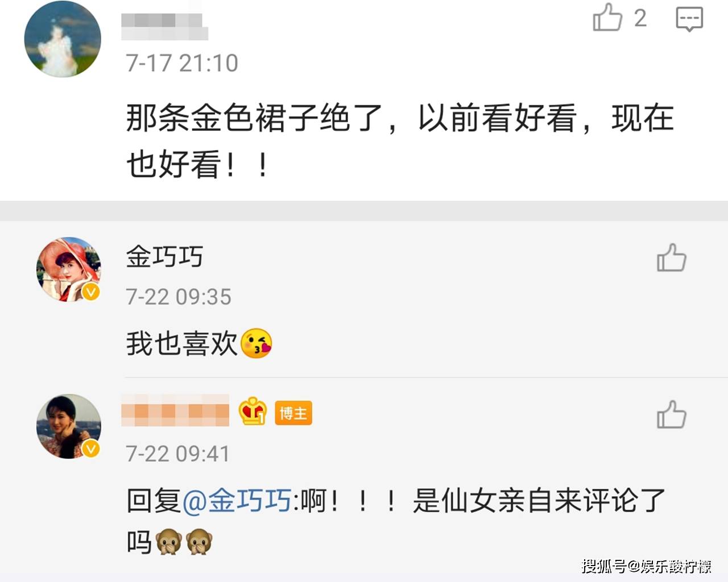Tap the reply text 是仙女亲自来评论了
This screenshot has height=582, width=728.
click(539, 501)
